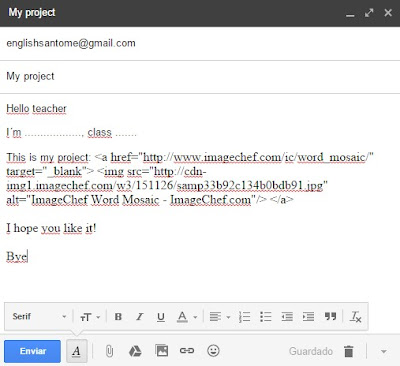The image size is (400, 366).
Task: Click the 'ImageChef Word Mosaic' alt text
Action: pos(95,200)
